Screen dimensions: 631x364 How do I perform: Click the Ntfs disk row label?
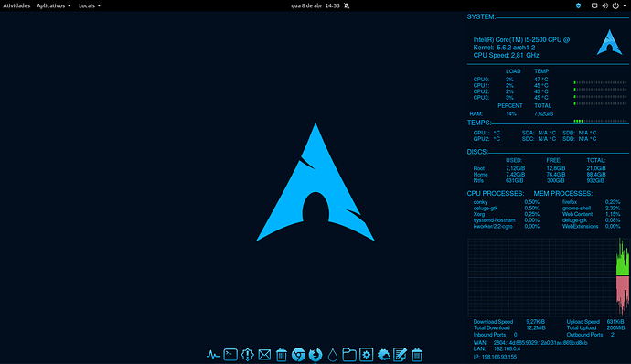478,180
